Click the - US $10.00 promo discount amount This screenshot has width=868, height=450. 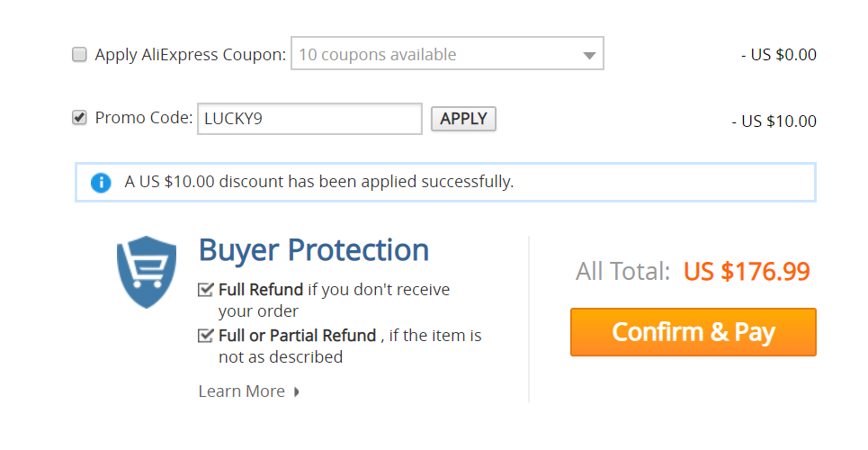774,121
